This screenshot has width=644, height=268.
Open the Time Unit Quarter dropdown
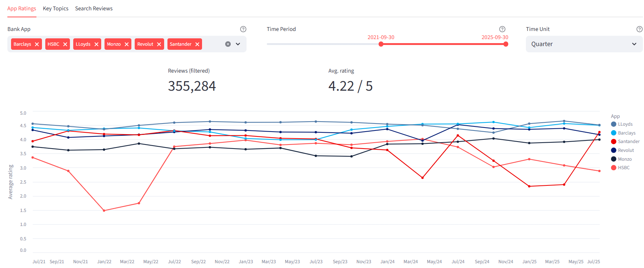pos(584,44)
